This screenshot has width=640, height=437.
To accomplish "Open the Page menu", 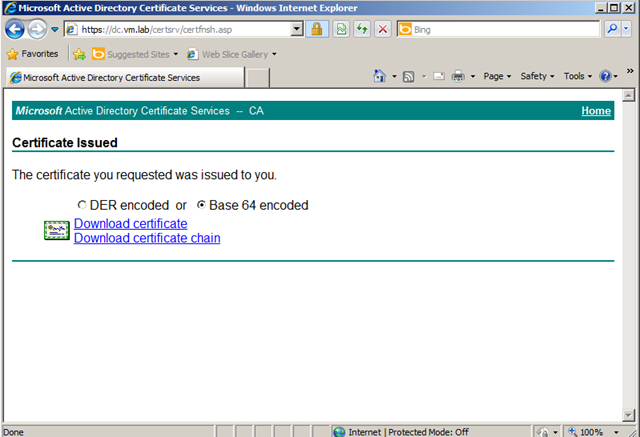I will pyautogui.click(x=497, y=76).
